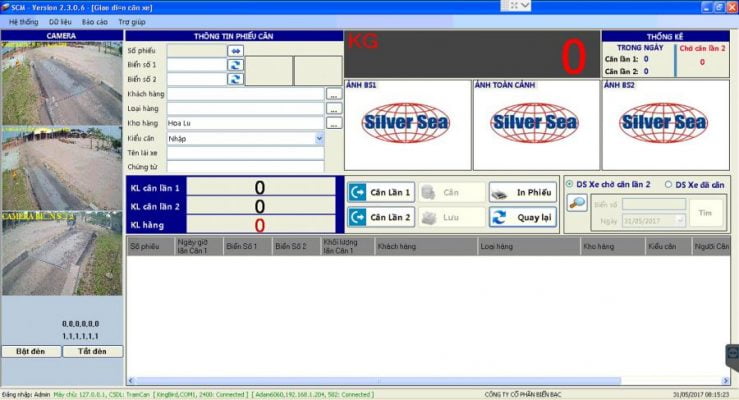Click the Kiểu cân column header
Screen dimensions: 739x400
point(668,246)
